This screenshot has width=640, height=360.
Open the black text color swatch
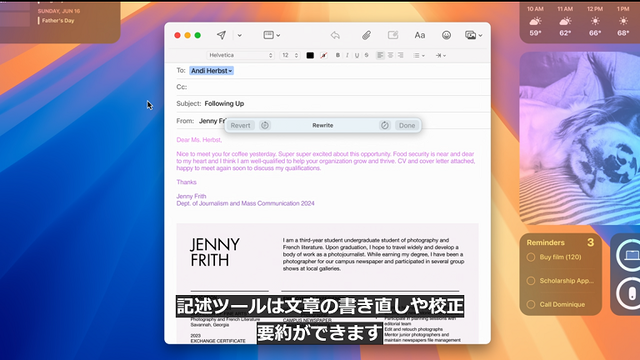pos(310,55)
